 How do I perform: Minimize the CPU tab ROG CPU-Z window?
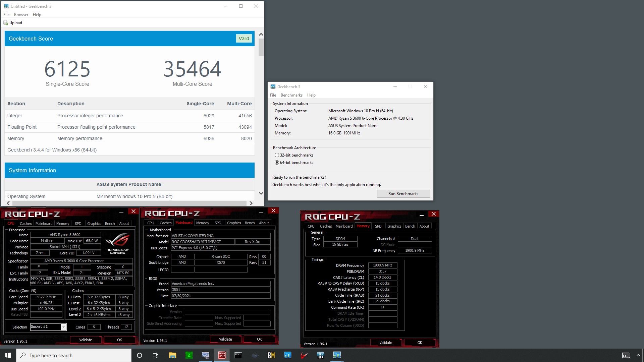pos(121,212)
